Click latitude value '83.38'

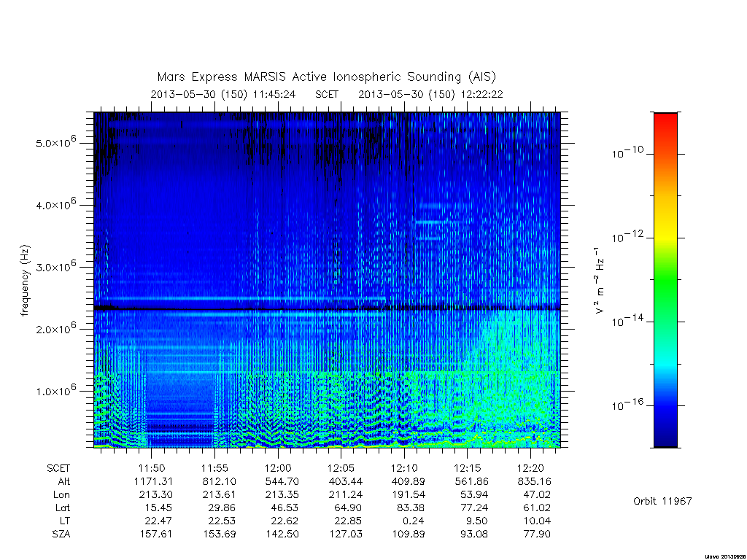411,507
